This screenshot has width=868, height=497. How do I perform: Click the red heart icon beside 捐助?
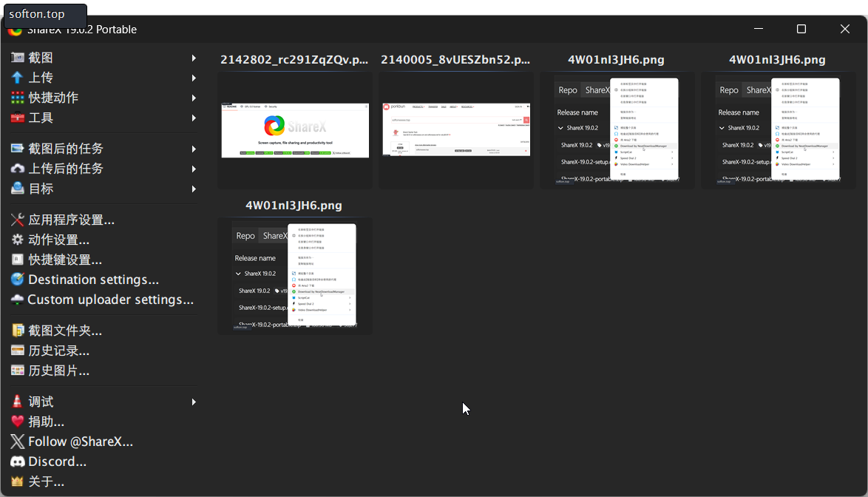pos(18,421)
